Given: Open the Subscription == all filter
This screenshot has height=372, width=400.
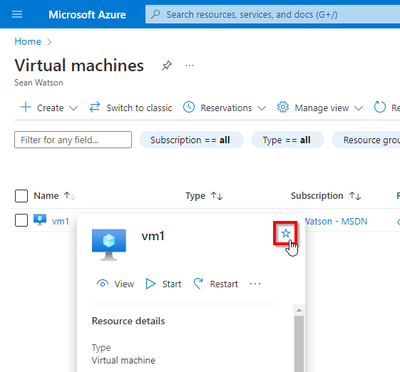Looking at the screenshot, I should (x=191, y=140).
